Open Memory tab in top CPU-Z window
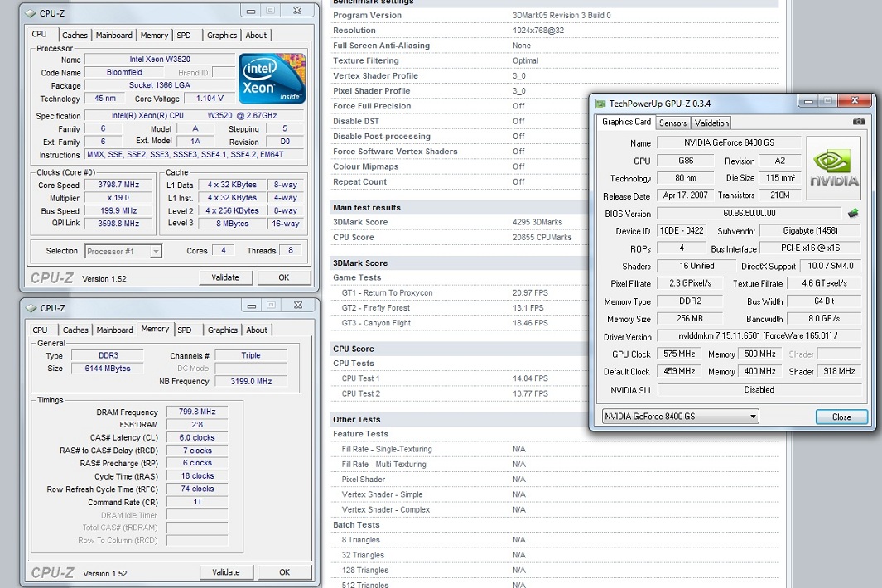 [154, 35]
